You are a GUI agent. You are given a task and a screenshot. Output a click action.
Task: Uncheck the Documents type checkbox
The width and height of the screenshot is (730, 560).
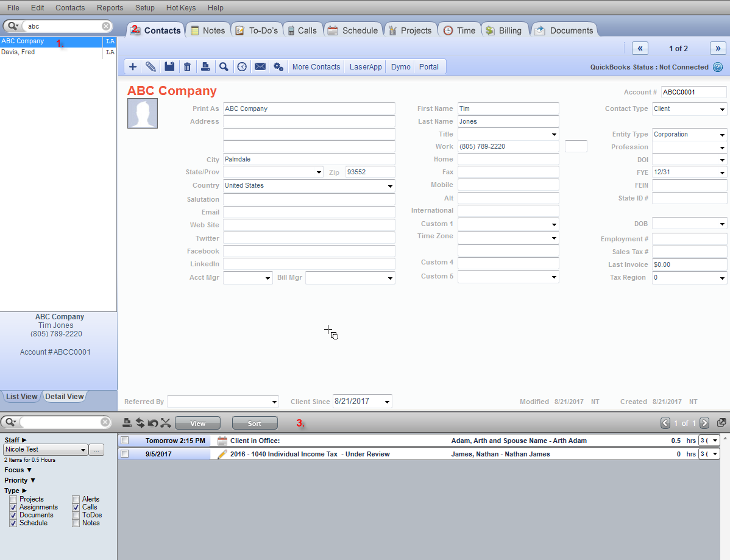[13, 516]
